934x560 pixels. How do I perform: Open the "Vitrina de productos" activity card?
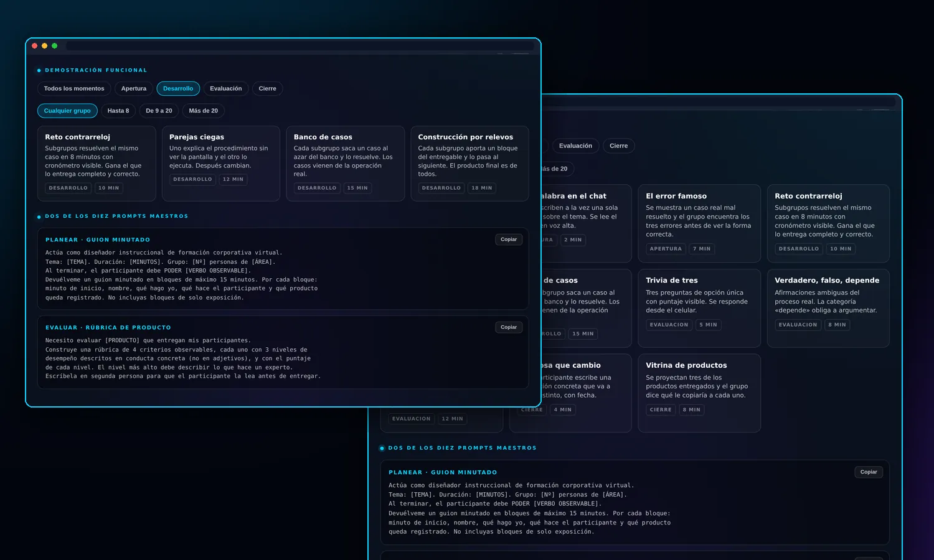pyautogui.click(x=699, y=393)
